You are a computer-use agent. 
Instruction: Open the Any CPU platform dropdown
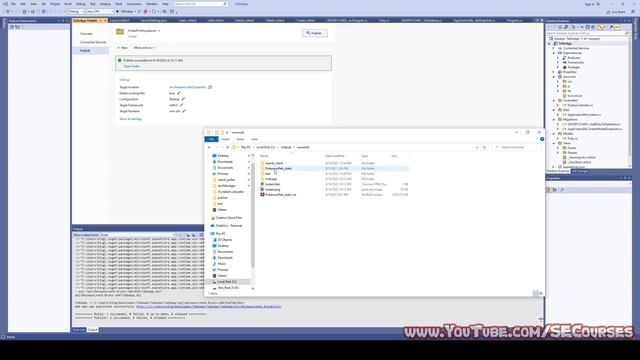coord(100,11)
